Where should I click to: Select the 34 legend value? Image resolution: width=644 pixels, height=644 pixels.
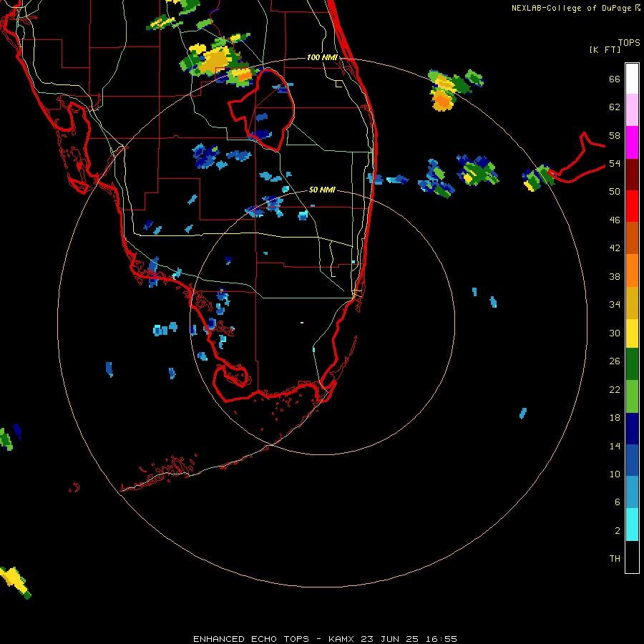coord(615,305)
